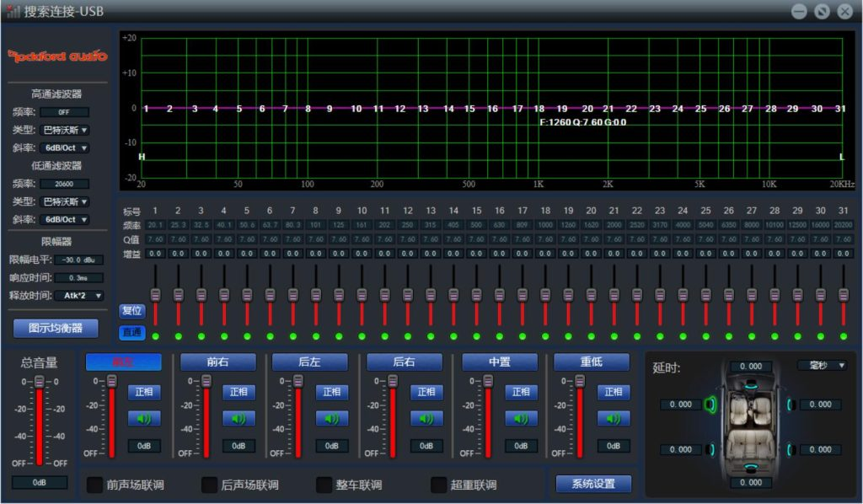Open the 释放时间 Atk*2 dropdown
863x504 pixels.
79,296
